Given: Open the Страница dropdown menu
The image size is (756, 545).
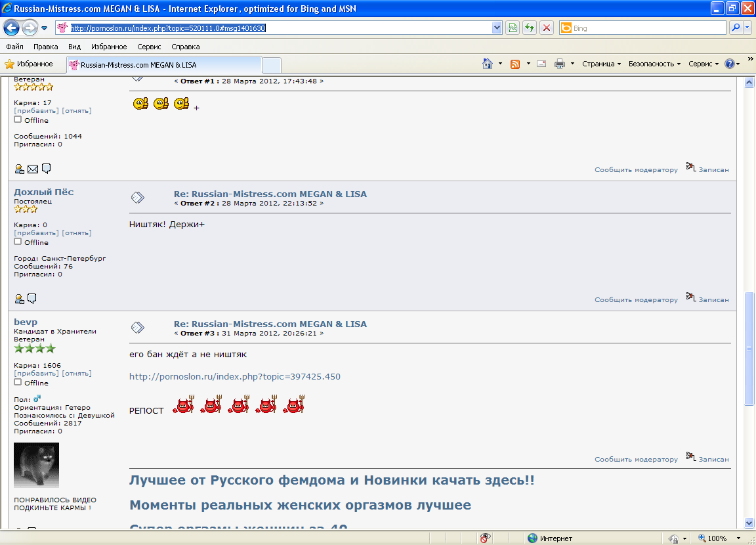Looking at the screenshot, I should click(601, 64).
